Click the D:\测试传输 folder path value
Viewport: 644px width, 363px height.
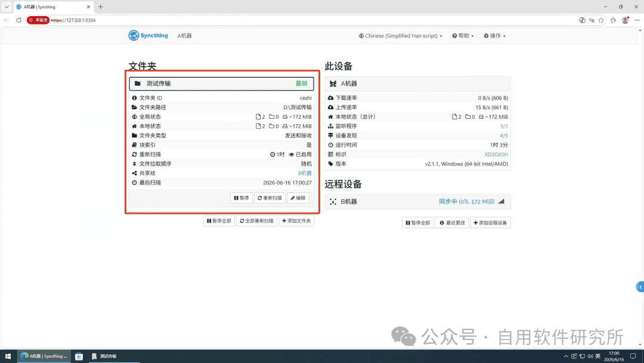tap(298, 107)
